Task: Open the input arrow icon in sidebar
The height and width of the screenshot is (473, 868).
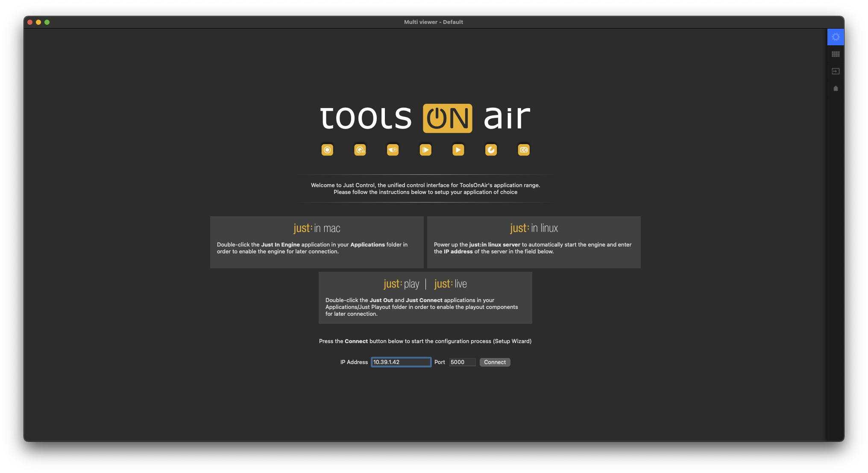Action: click(836, 71)
